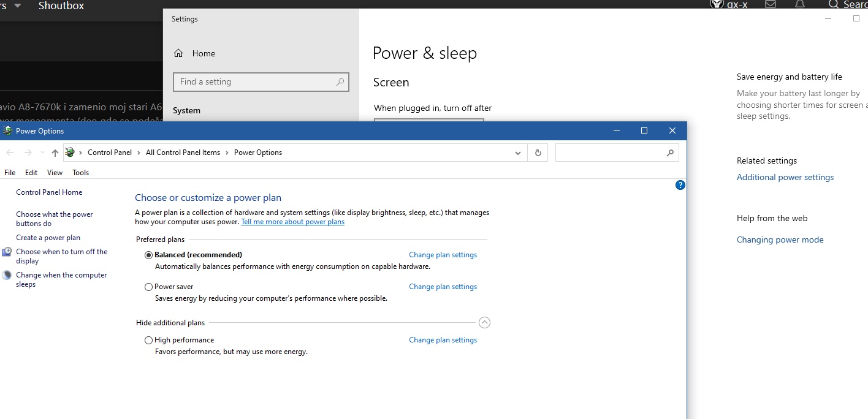Expand the recent locations dropdown arrow

point(42,153)
